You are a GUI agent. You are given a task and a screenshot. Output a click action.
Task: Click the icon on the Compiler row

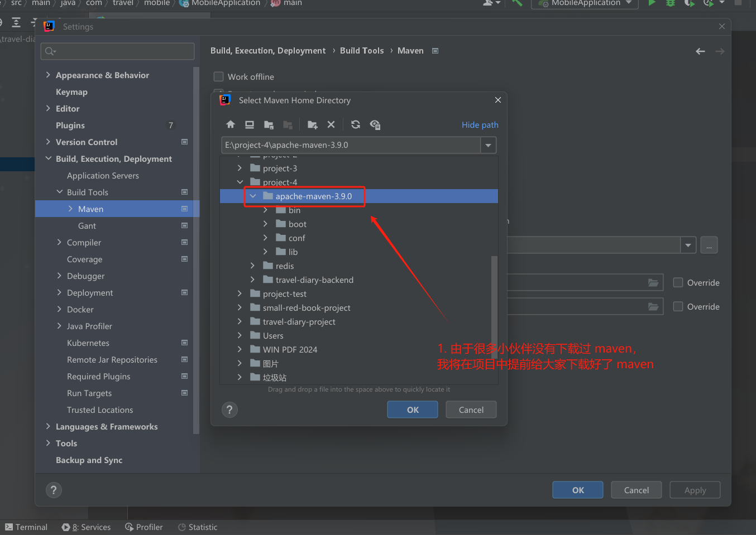[184, 242]
